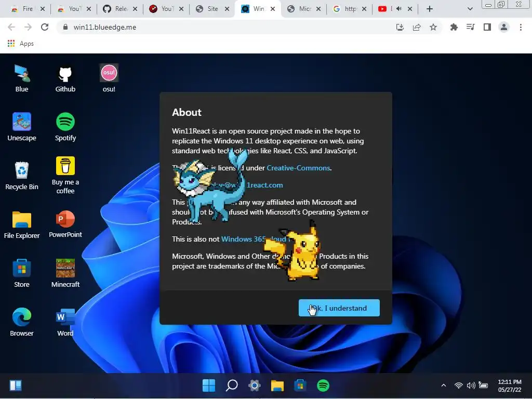Image resolution: width=532 pixels, height=399 pixels.
Task: Open the widgets panel in taskbar
Action: pyautogui.click(x=16, y=385)
